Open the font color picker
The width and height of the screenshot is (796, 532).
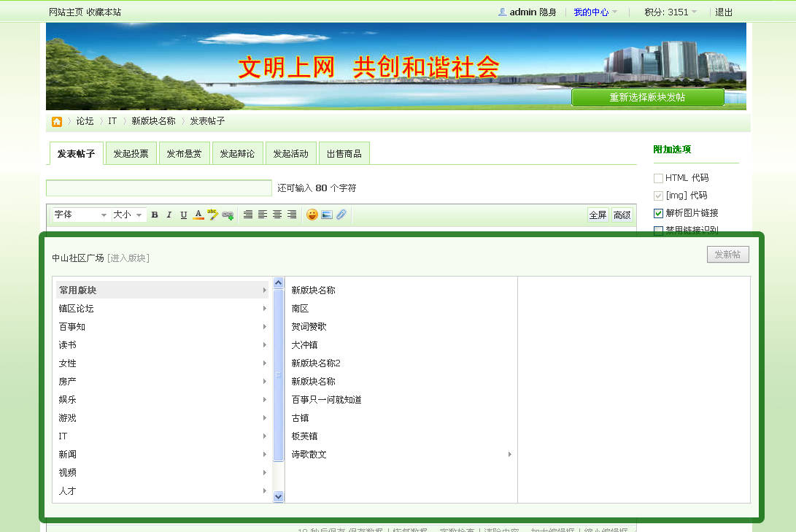198,214
